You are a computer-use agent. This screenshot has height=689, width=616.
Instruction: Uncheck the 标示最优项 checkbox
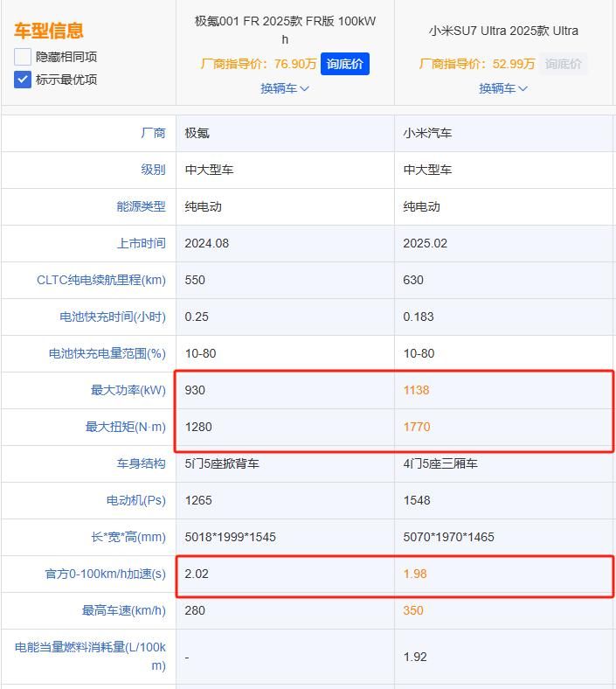(23, 80)
